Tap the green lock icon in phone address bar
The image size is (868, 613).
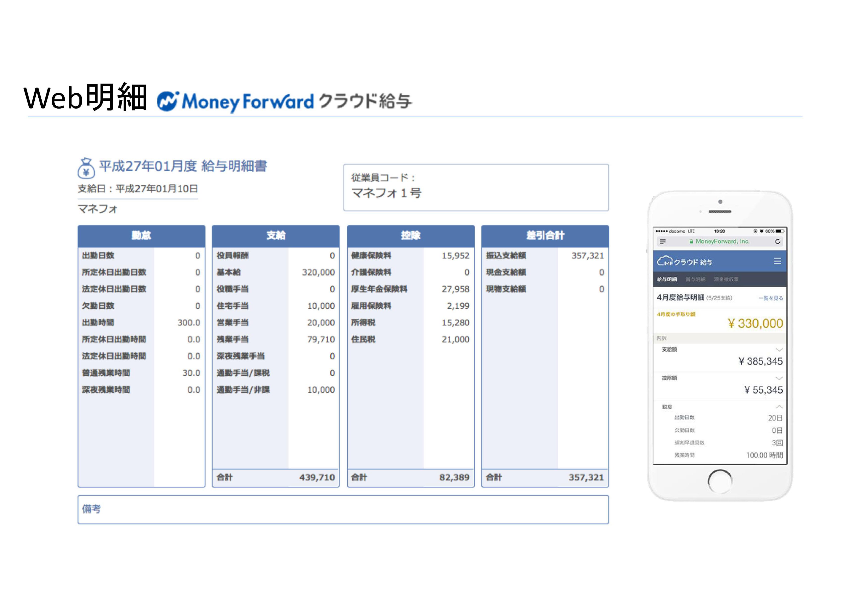pyautogui.click(x=691, y=242)
